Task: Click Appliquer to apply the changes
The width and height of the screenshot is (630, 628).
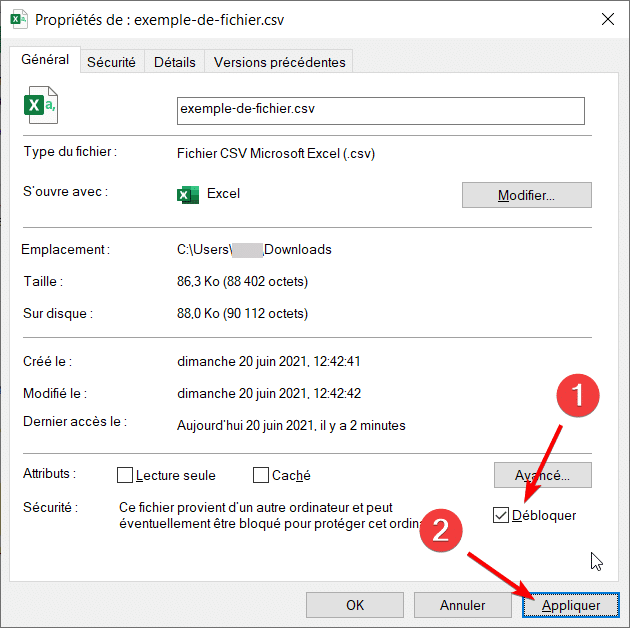Action: coord(571,605)
